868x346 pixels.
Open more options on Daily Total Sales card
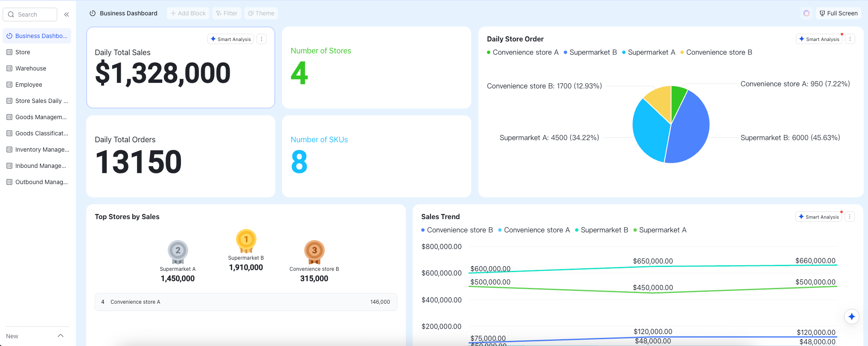(262, 39)
